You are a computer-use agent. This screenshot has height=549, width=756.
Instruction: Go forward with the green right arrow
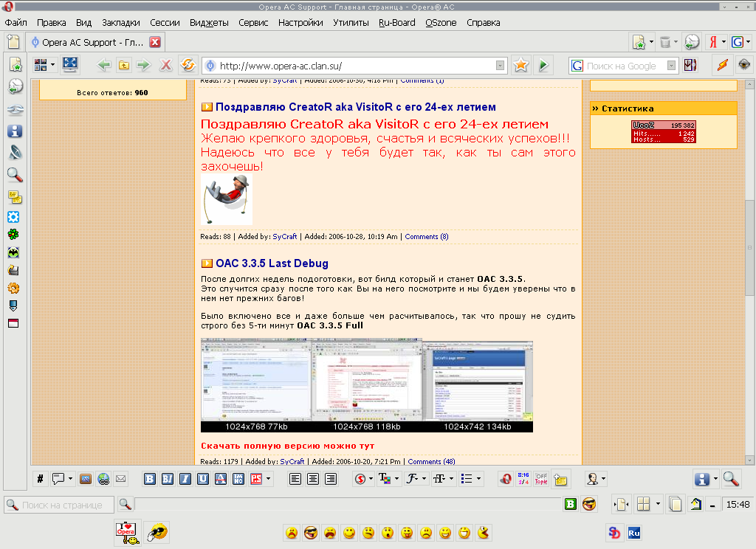[144, 65]
